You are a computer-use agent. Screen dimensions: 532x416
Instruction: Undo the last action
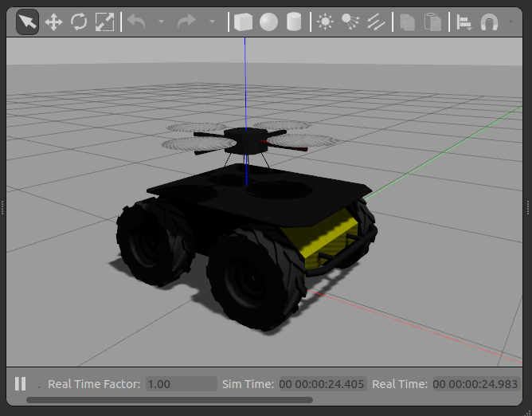pos(136,22)
